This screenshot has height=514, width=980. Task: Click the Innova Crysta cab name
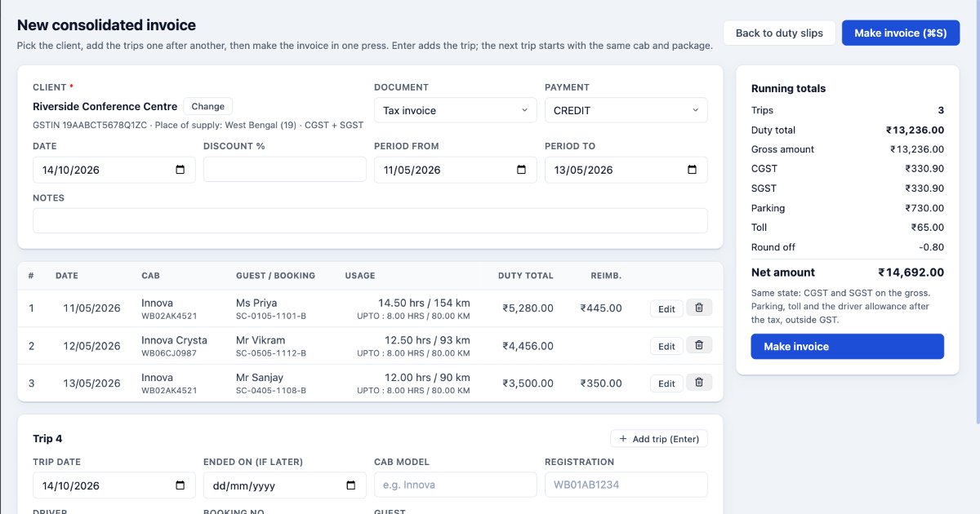(174, 340)
